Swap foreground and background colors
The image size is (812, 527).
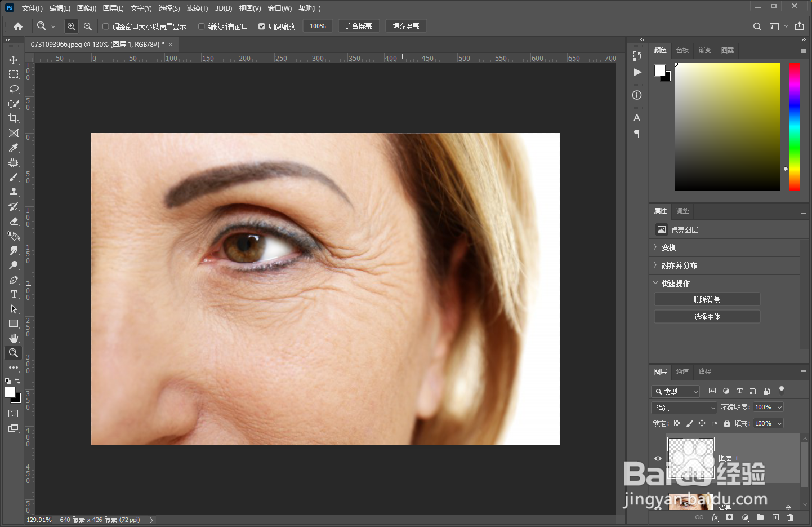(x=17, y=381)
